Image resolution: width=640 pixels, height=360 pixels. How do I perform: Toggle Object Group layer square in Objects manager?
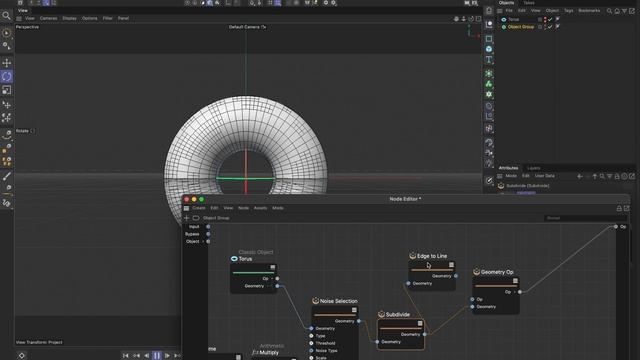540,27
